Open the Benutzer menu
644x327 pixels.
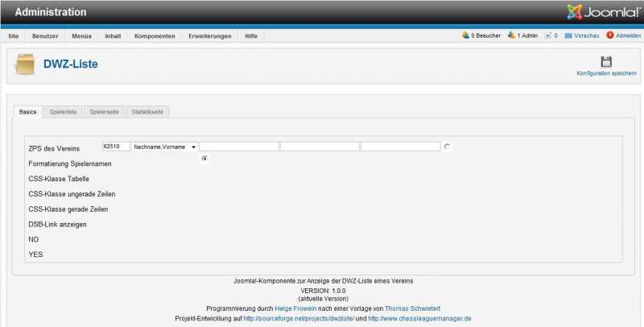46,36
